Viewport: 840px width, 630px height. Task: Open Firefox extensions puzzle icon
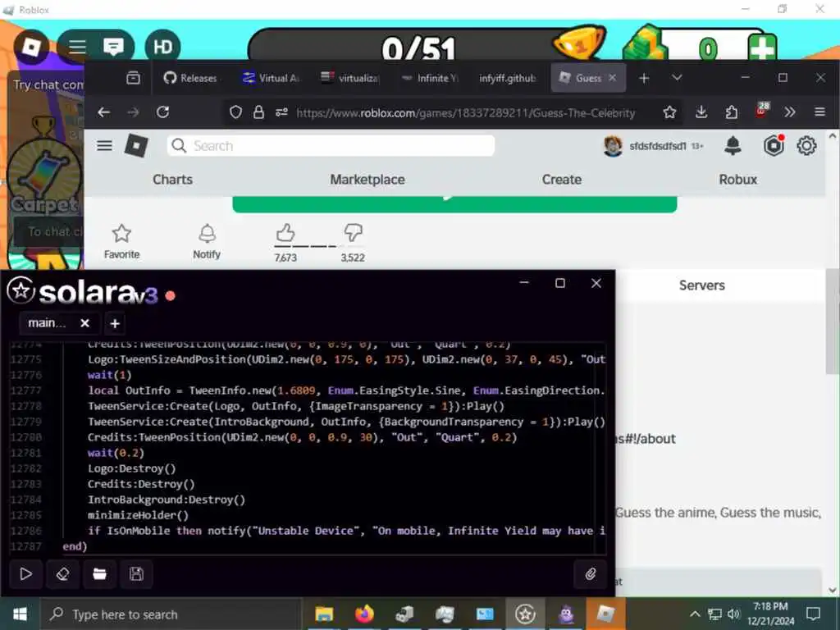click(731, 112)
